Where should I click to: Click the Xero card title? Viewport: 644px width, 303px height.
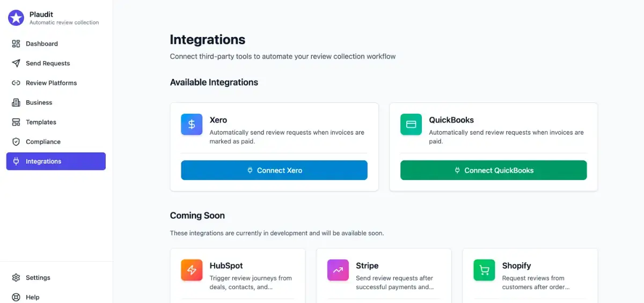click(x=218, y=120)
